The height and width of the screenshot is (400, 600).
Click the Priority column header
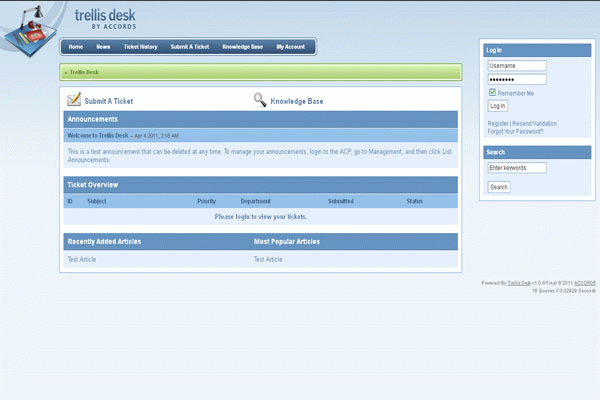click(207, 201)
